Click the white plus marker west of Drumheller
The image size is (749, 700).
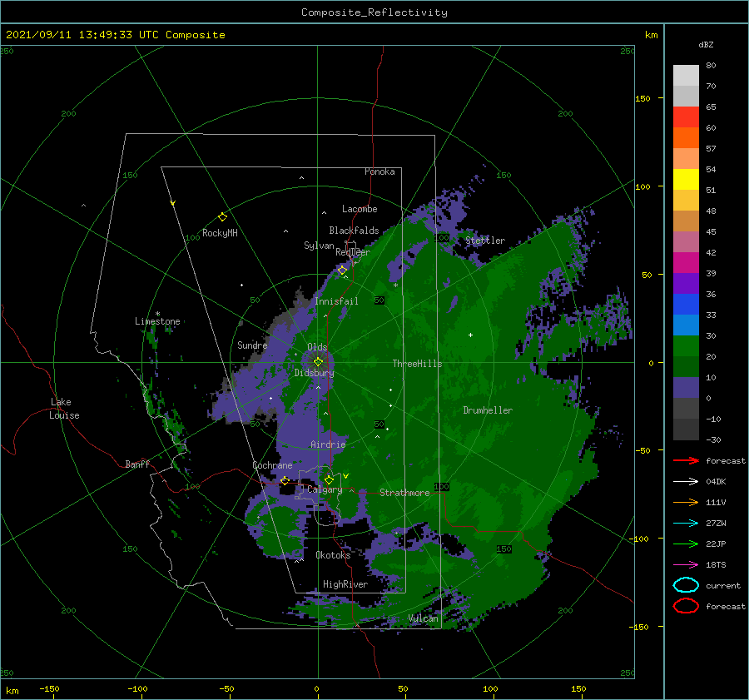(470, 335)
